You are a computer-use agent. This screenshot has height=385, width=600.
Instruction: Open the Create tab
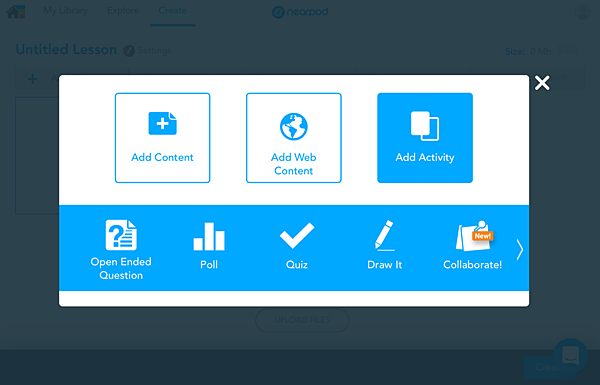click(x=173, y=11)
